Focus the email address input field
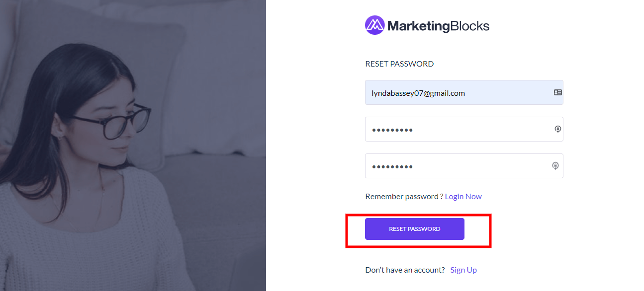 point(464,92)
